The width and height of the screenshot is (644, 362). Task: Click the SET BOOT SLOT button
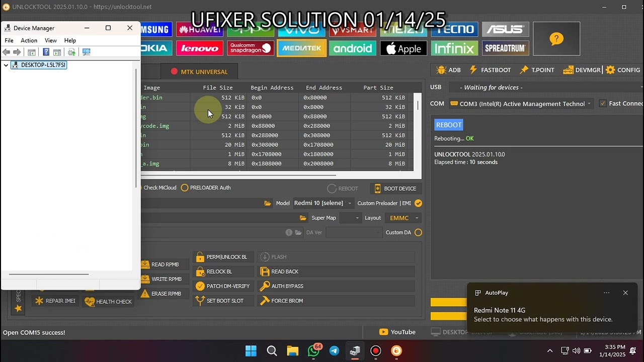223,301
